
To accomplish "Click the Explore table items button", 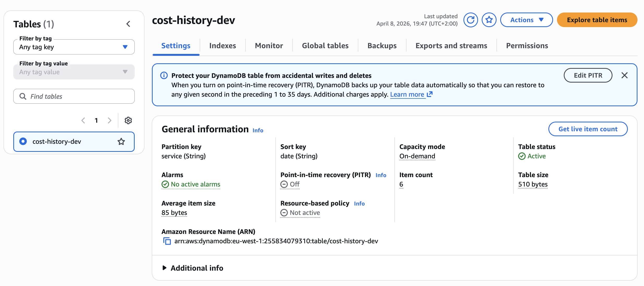I will [597, 20].
